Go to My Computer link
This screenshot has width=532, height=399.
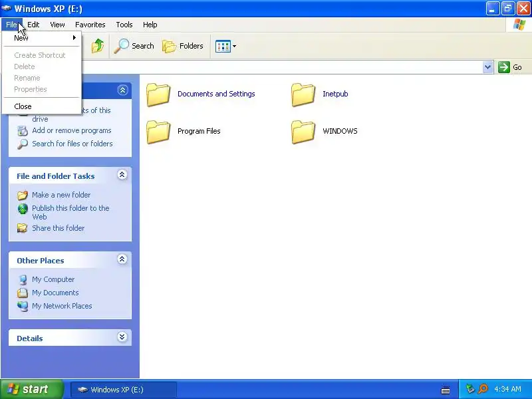53,279
